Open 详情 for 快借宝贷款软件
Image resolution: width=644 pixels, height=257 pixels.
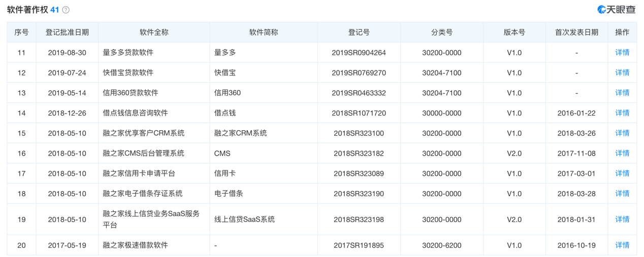622,72
